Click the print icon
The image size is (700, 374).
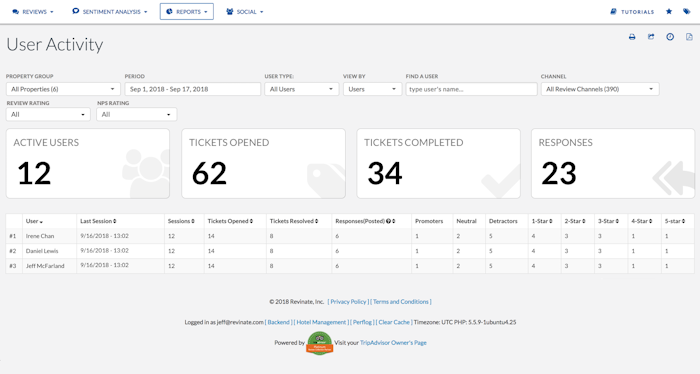click(632, 37)
